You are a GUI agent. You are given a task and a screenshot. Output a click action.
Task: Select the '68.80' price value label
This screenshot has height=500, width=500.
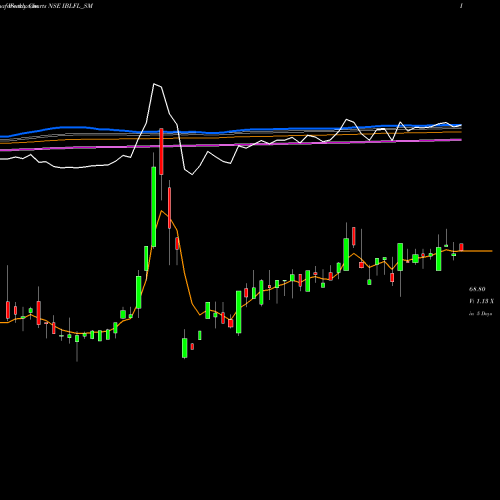(477, 289)
